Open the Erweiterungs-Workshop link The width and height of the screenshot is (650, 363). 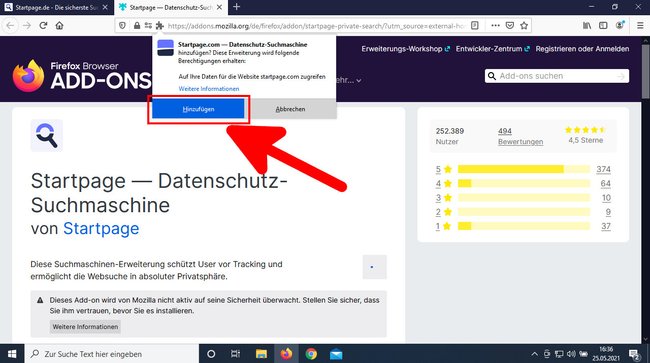[x=405, y=49]
